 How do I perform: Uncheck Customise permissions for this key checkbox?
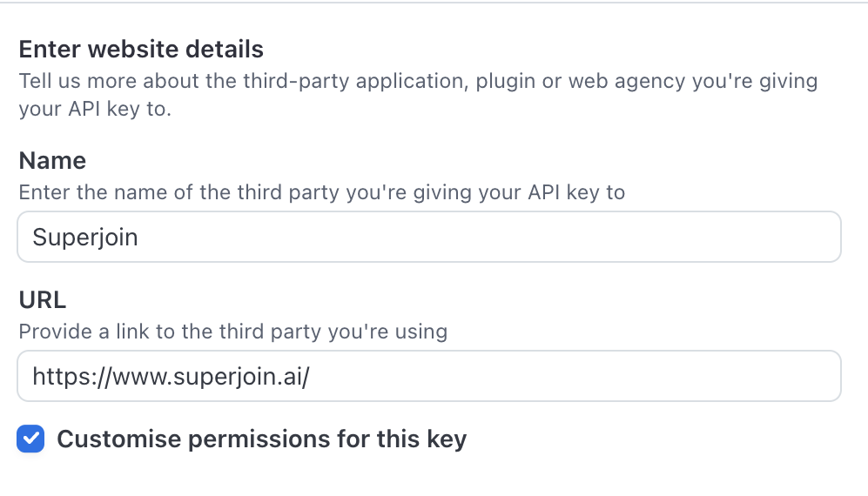tap(30, 439)
